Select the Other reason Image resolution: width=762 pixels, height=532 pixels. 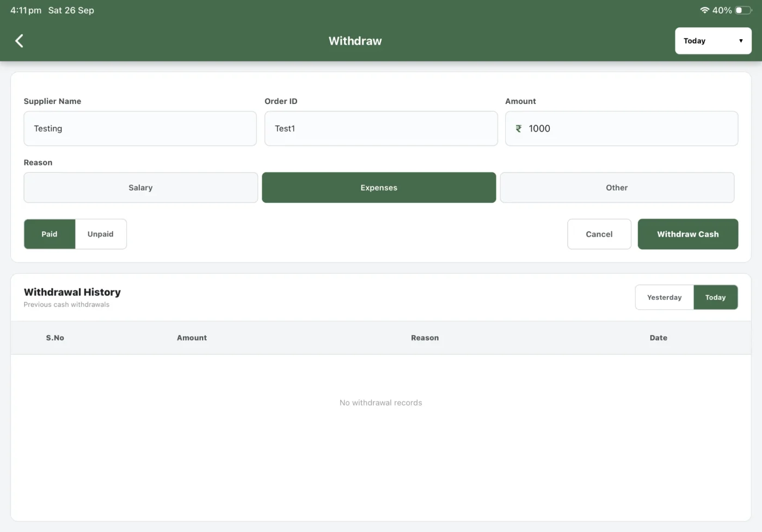coord(617,188)
